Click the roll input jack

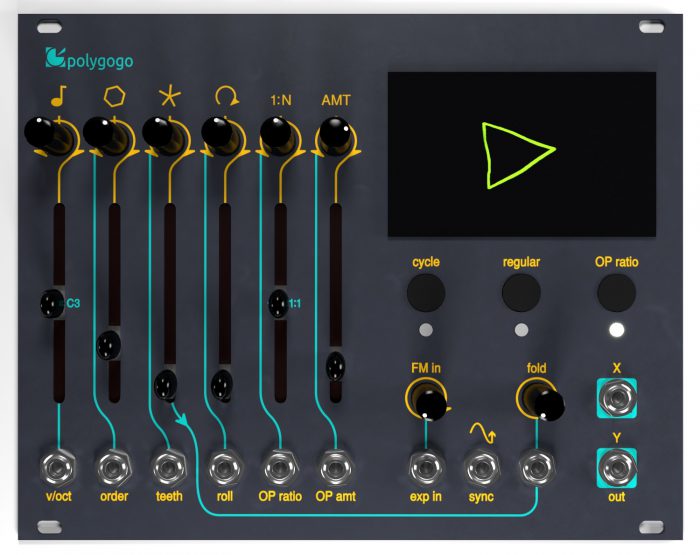(225, 468)
